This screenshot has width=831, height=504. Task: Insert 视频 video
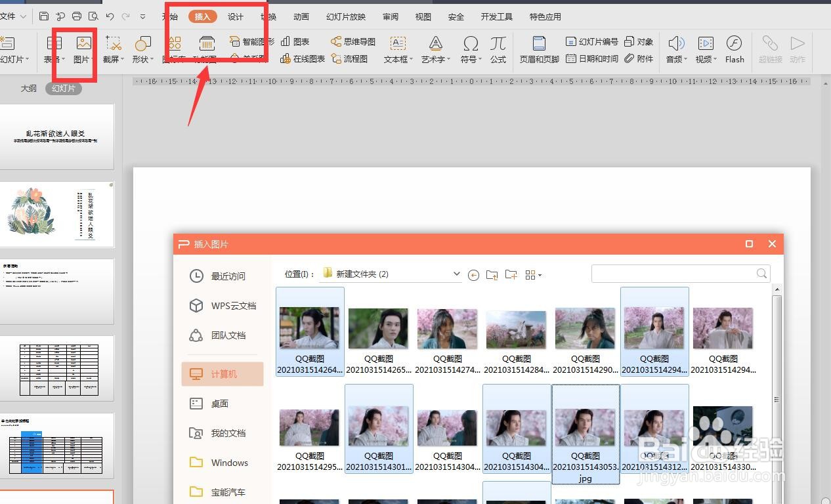tap(706, 50)
